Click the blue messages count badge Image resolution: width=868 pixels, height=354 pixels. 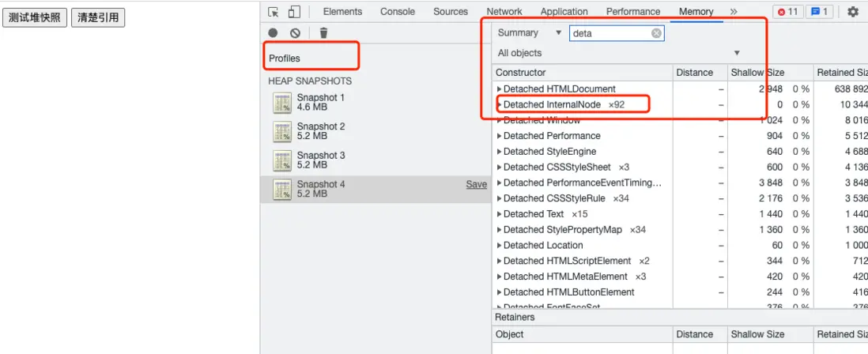pos(819,12)
